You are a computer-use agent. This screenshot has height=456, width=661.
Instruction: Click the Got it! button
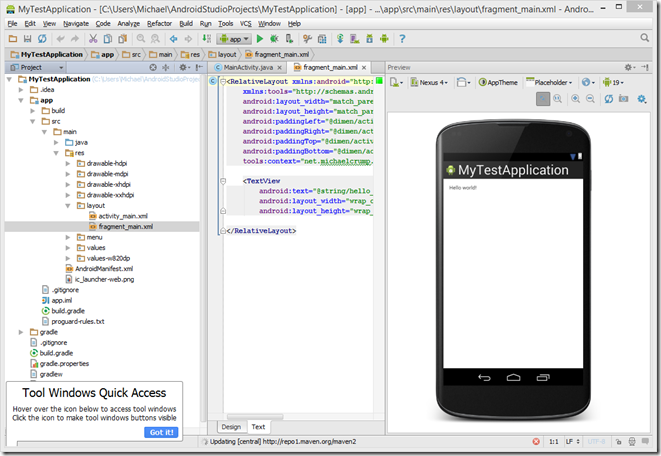tap(161, 432)
